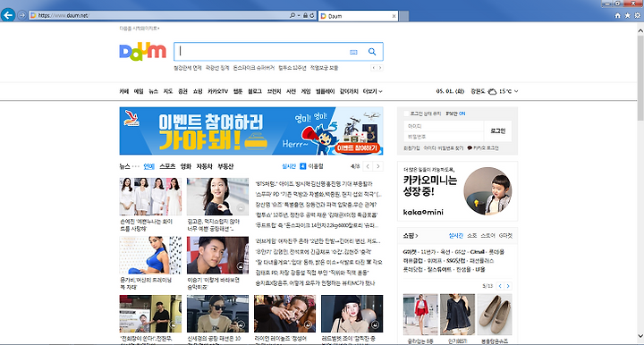Open 지도 in the service menu
644x345 pixels.
pos(168,91)
